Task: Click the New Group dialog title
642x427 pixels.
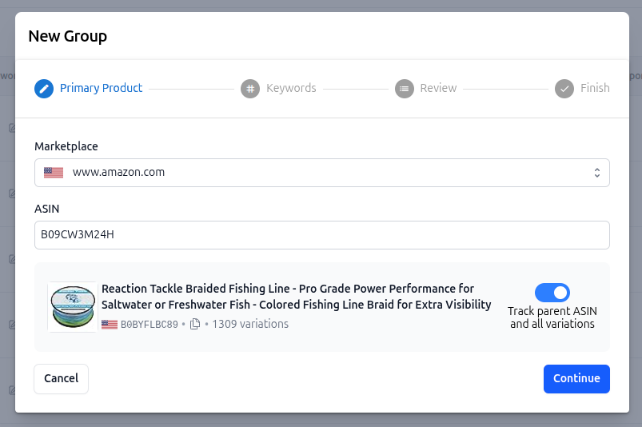Action: [68, 36]
